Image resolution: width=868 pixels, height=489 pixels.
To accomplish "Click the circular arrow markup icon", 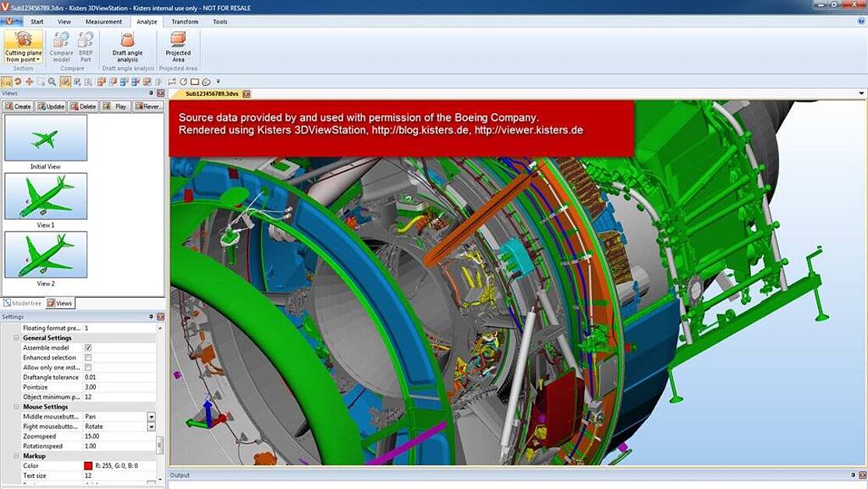I will pos(183,82).
